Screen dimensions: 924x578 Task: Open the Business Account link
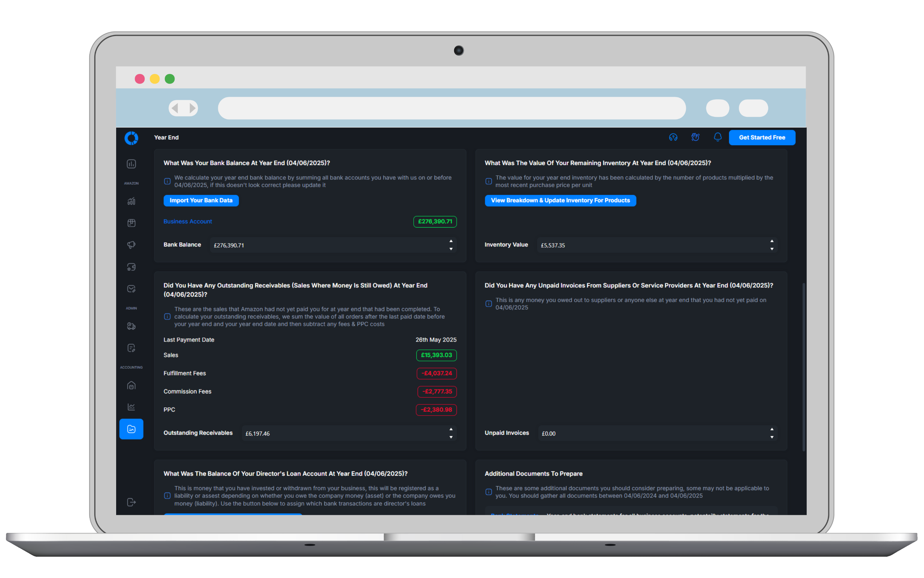coord(188,221)
